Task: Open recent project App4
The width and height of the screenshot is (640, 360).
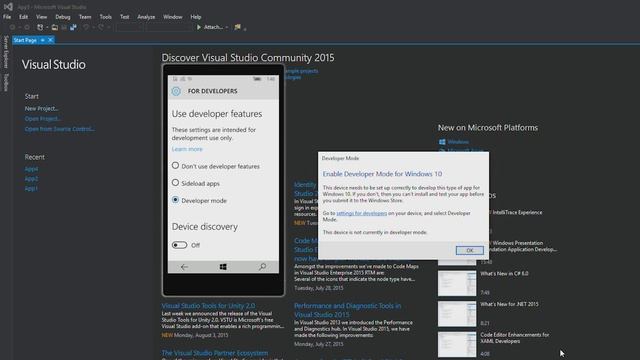Action: point(31,169)
